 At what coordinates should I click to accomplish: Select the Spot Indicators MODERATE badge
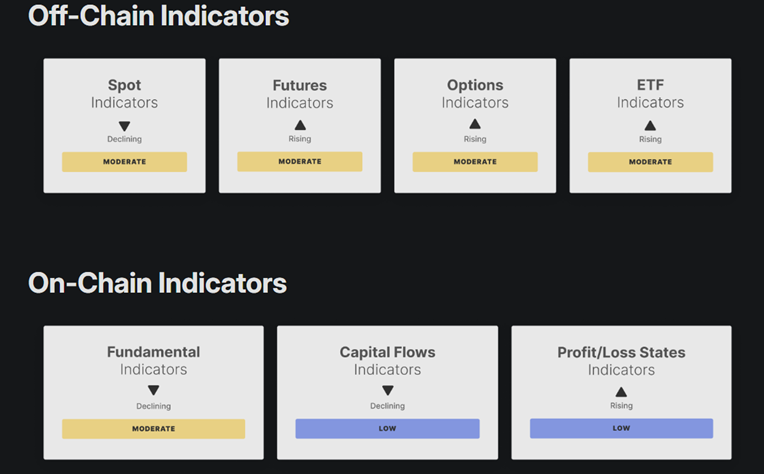tap(124, 162)
